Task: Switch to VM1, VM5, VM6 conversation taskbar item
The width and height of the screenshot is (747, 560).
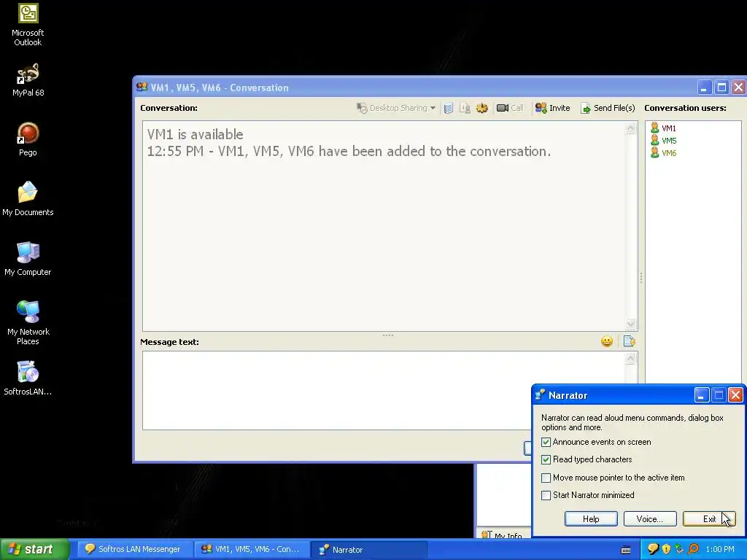Action: pyautogui.click(x=252, y=550)
